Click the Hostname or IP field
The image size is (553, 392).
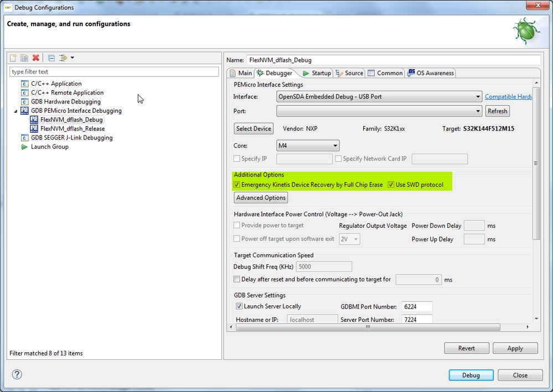pos(312,319)
